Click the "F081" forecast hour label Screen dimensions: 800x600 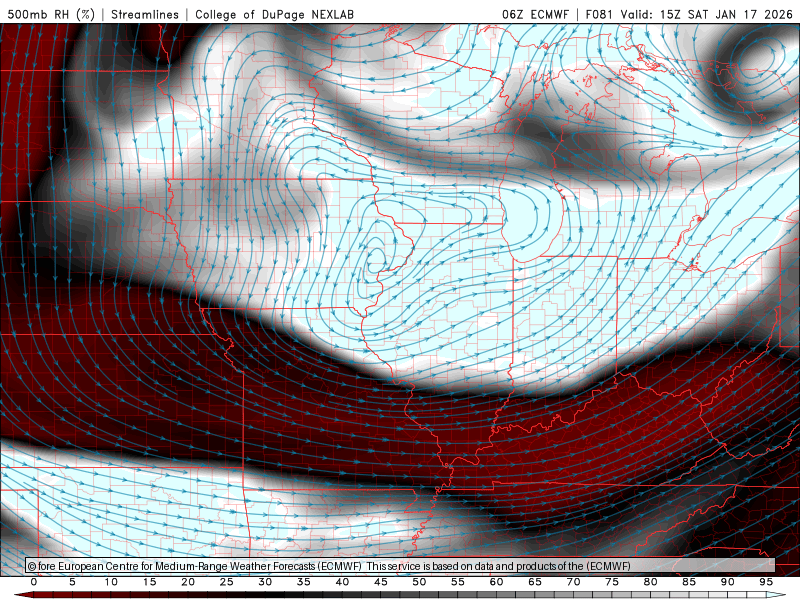coord(600,14)
